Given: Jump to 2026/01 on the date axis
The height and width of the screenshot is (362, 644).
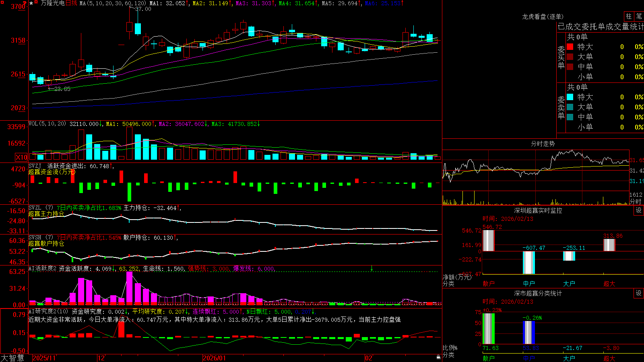Looking at the screenshot, I should tap(215, 358).
